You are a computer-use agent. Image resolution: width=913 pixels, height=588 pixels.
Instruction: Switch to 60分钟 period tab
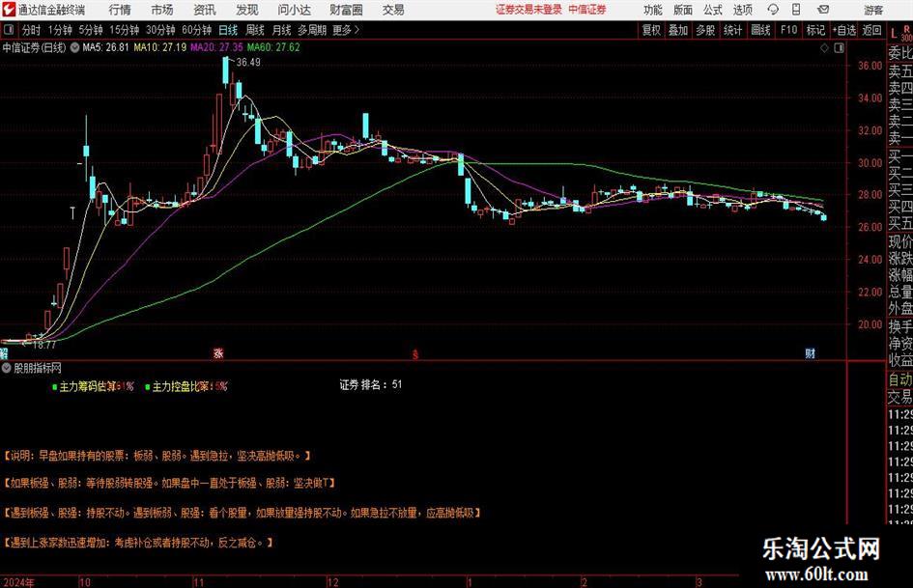click(196, 30)
